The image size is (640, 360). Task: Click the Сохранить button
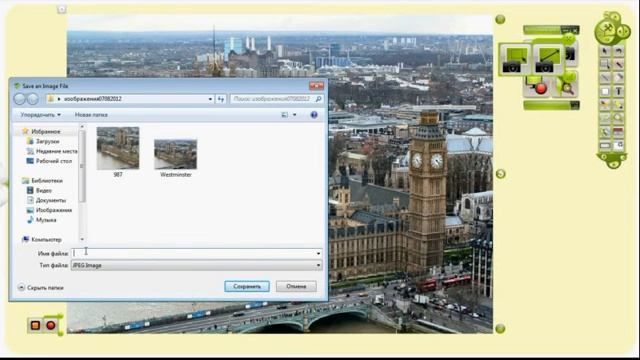click(247, 287)
